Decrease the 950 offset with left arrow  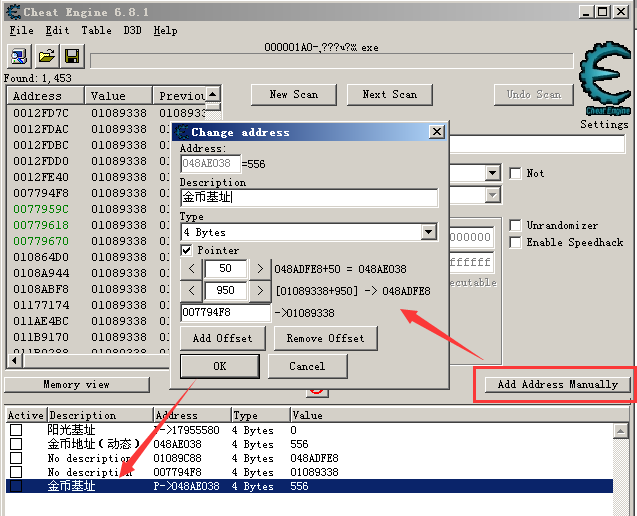(x=191, y=291)
